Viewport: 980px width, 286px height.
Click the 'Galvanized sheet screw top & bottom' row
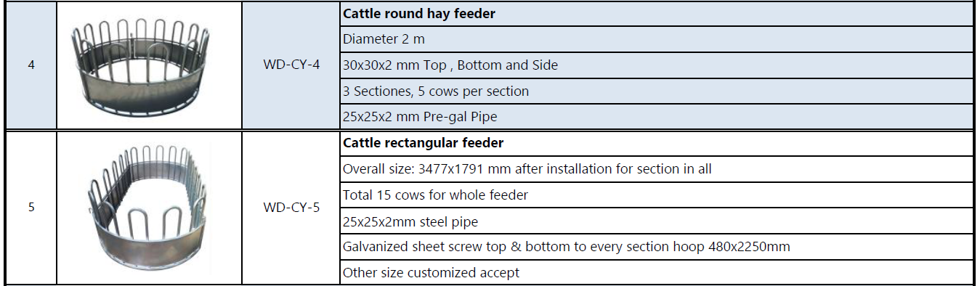click(x=657, y=247)
